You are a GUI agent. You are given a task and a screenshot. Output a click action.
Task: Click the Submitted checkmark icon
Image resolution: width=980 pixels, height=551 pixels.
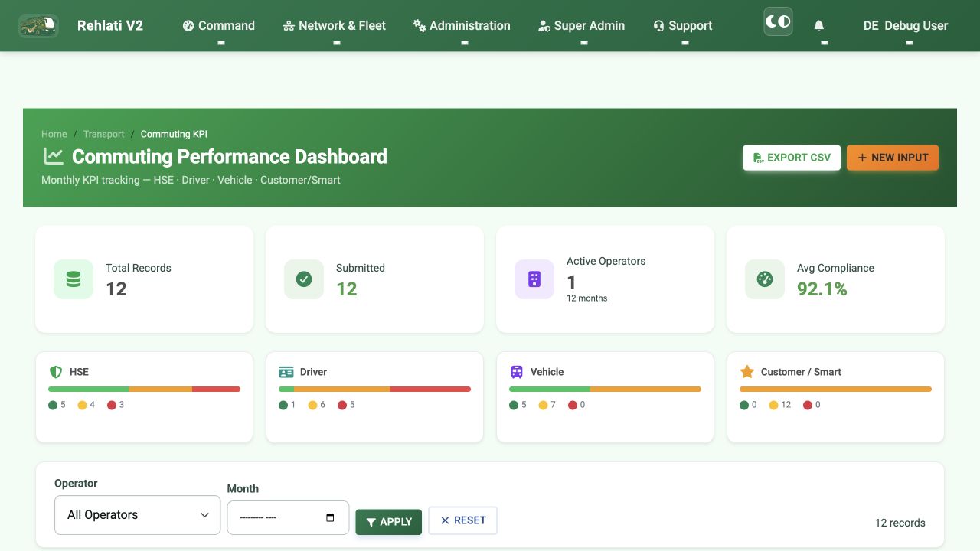[x=304, y=279]
